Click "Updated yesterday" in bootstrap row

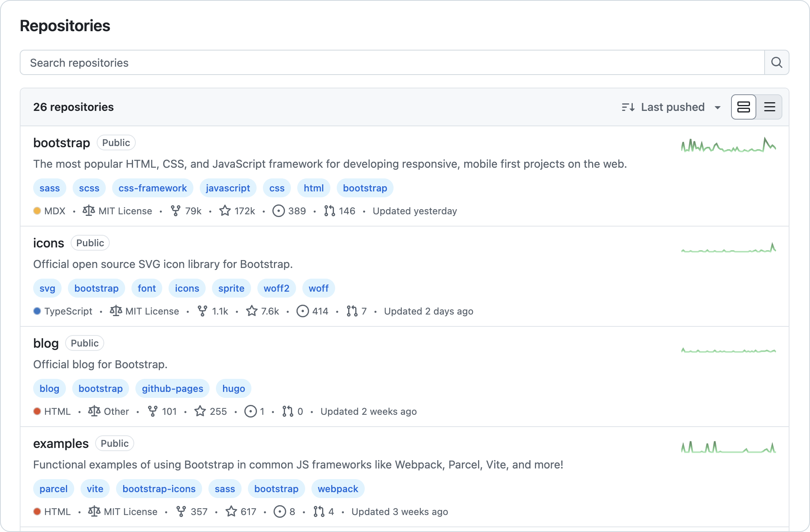pos(415,211)
